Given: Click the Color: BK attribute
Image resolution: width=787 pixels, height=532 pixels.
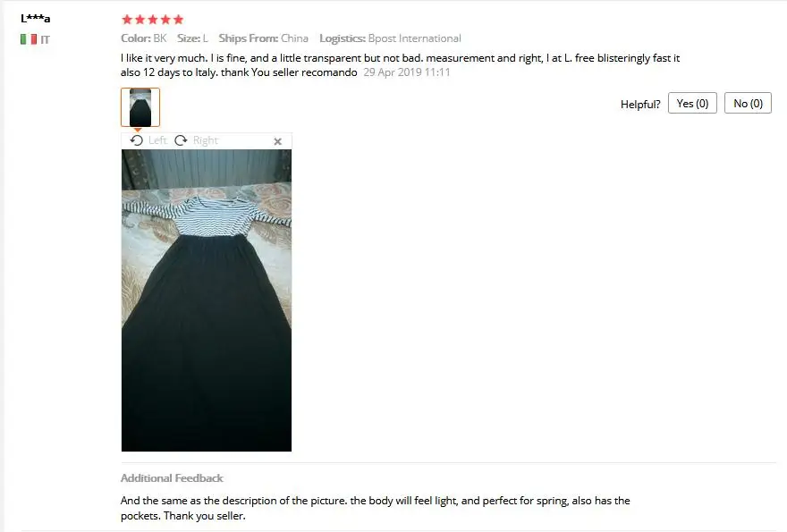Looking at the screenshot, I should click(144, 38).
